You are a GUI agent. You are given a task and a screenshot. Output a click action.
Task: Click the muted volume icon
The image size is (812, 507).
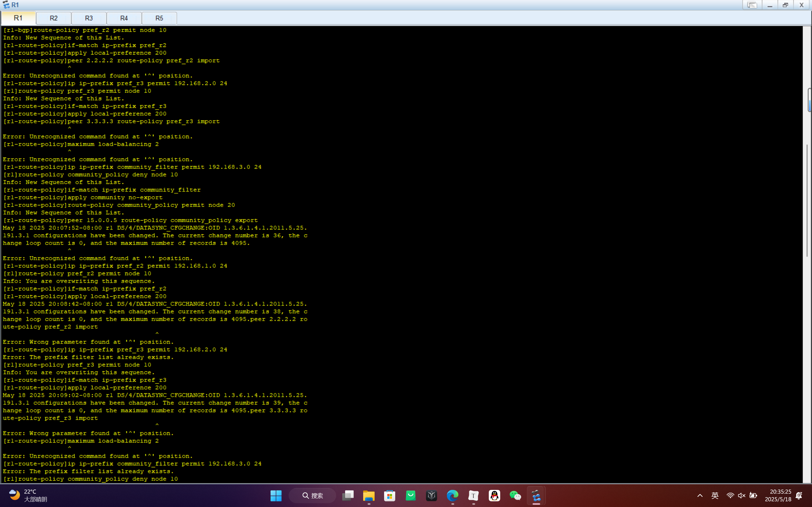(742, 496)
